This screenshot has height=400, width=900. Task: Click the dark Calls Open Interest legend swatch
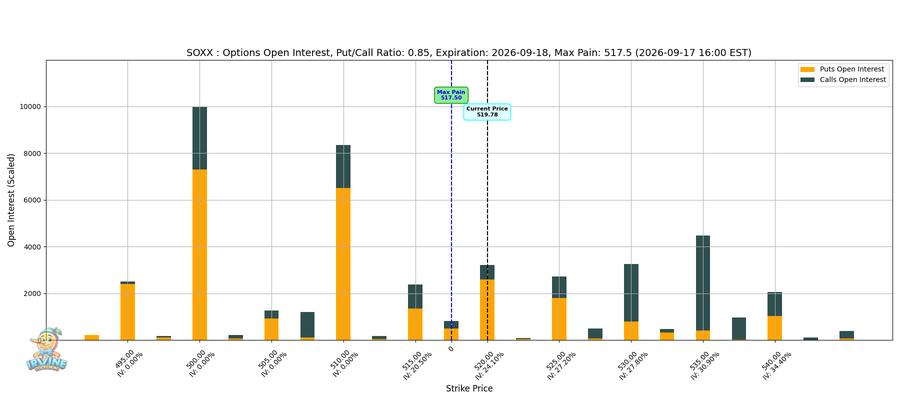808,80
